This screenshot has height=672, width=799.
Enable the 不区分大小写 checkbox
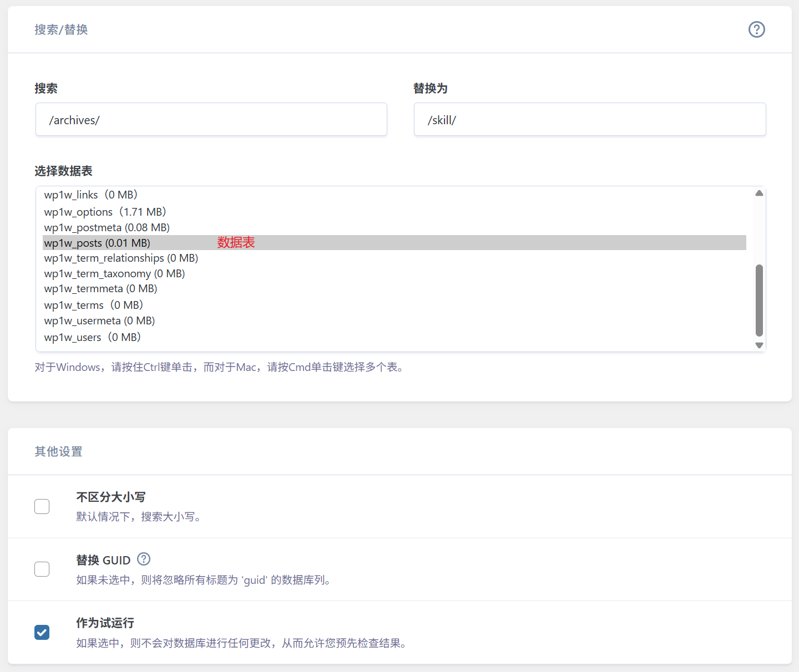point(42,506)
